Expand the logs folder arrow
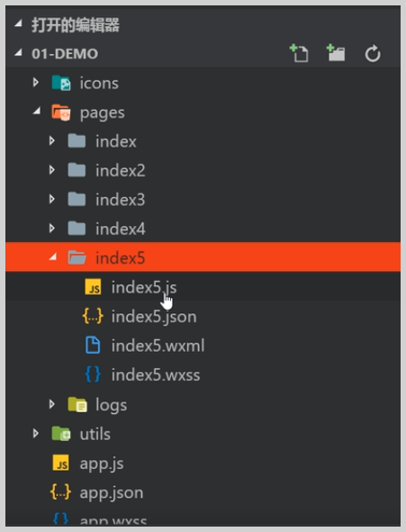Viewport: 406px width, 532px height. coord(51,404)
